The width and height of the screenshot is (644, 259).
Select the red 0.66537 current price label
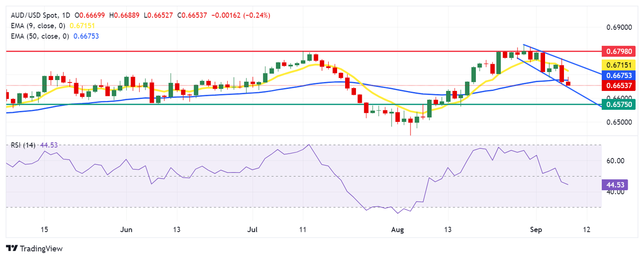point(619,85)
